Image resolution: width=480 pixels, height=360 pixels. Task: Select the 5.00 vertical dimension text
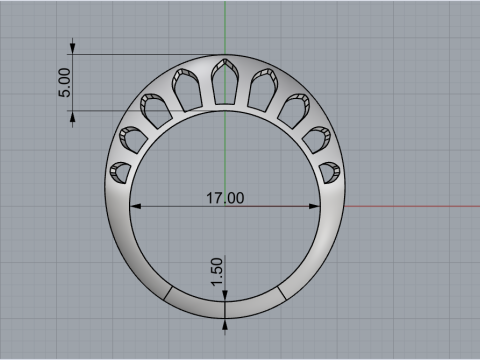tap(65, 82)
